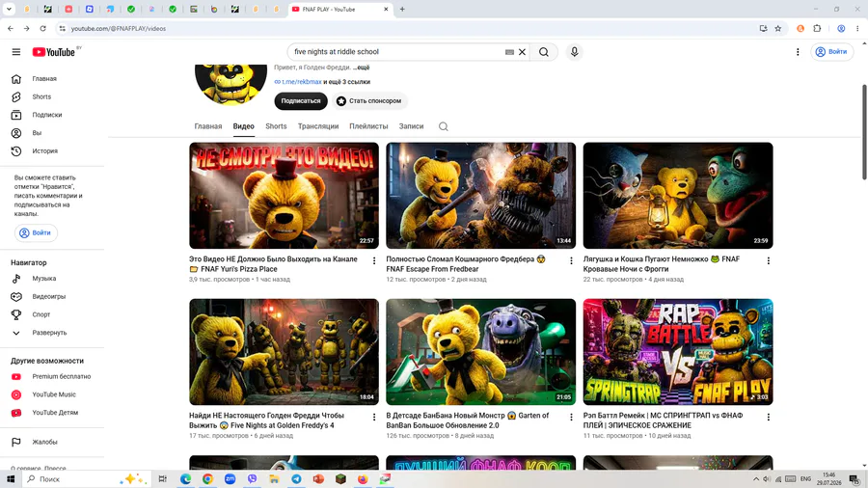Open the YouTube hamburger guide menu

pyautogui.click(x=16, y=52)
